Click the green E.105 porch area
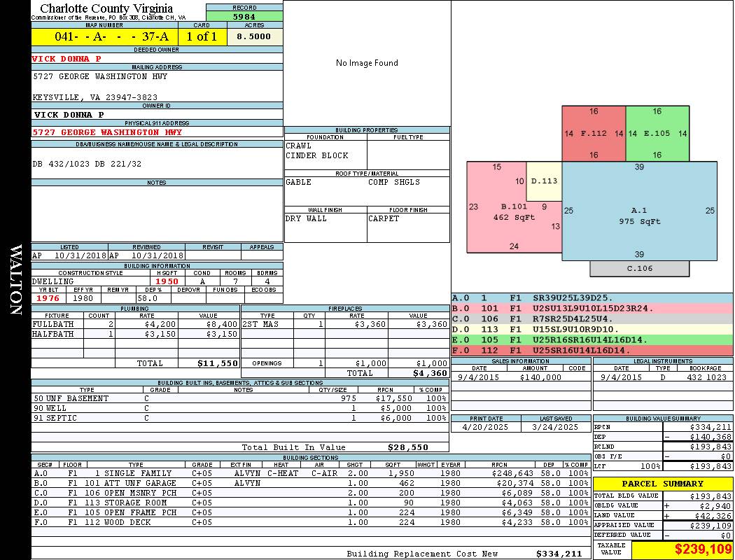Viewport: 735px width, 560px height. coord(657,134)
